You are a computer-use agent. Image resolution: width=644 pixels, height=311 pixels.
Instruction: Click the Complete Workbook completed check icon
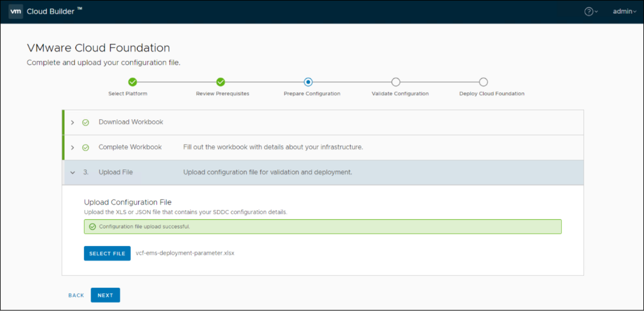(85, 148)
